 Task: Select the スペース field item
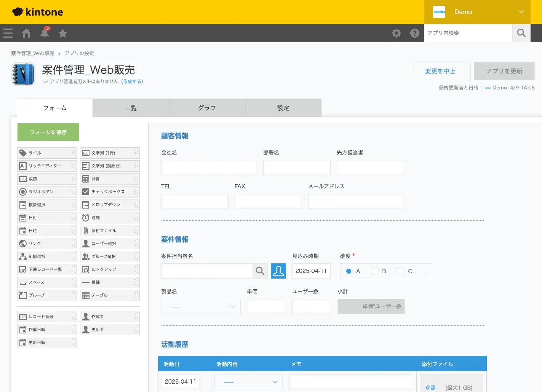(x=47, y=282)
